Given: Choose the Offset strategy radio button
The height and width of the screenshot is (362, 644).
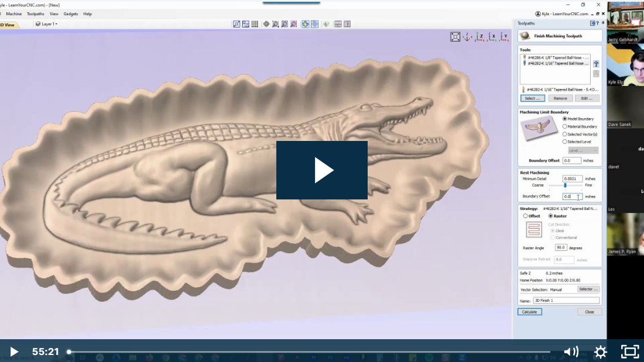Looking at the screenshot, I should pyautogui.click(x=525, y=216).
